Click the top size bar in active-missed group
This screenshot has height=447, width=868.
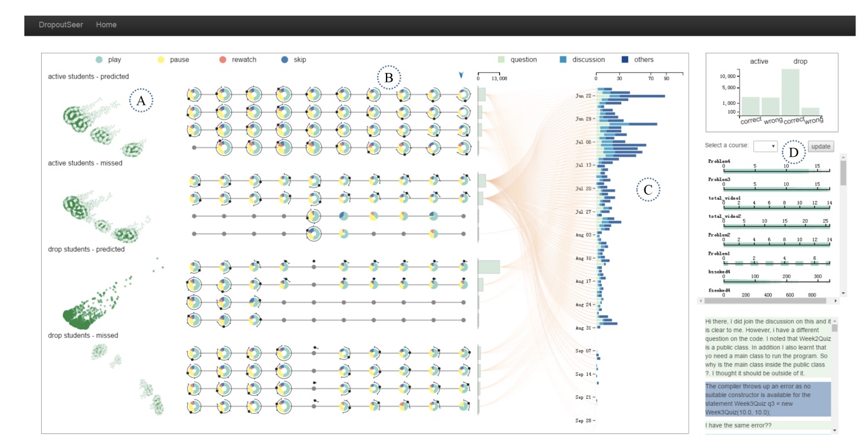click(x=482, y=180)
